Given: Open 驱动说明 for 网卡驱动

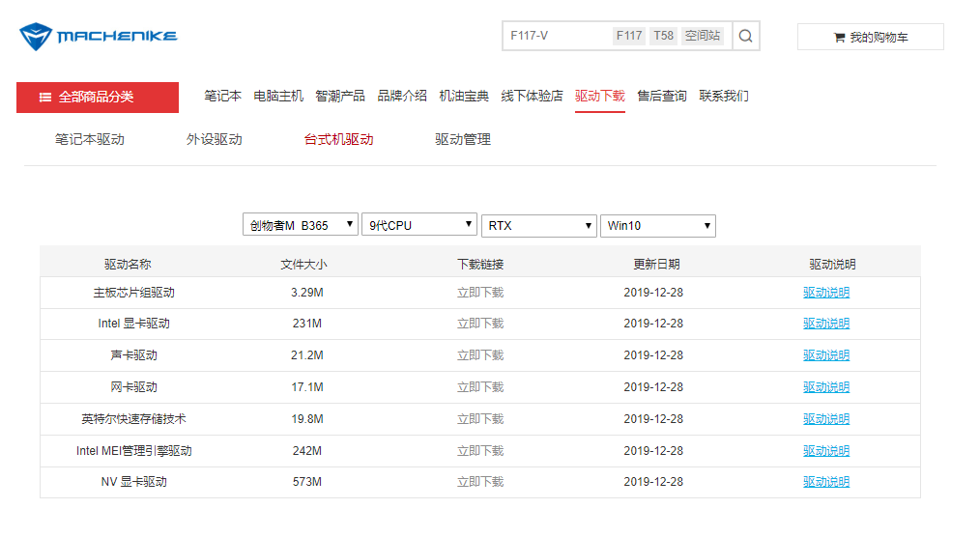Looking at the screenshot, I should coord(826,387).
